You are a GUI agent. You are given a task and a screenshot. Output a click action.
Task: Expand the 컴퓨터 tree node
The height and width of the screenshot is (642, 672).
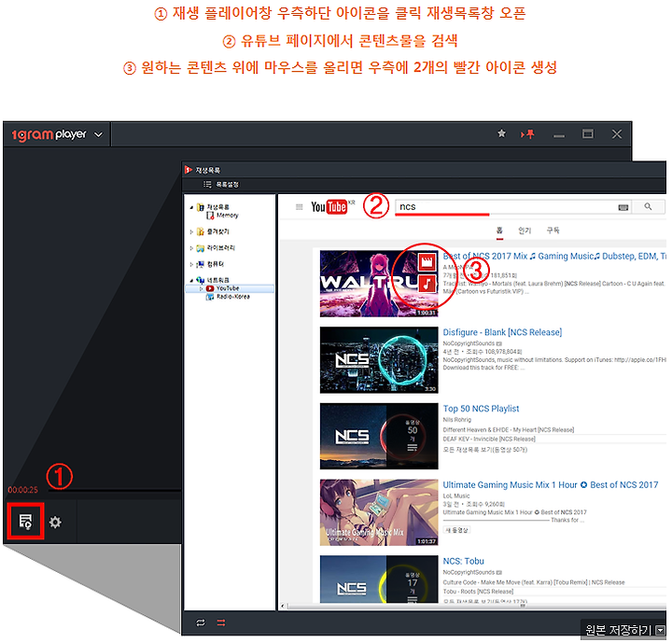coord(191,264)
